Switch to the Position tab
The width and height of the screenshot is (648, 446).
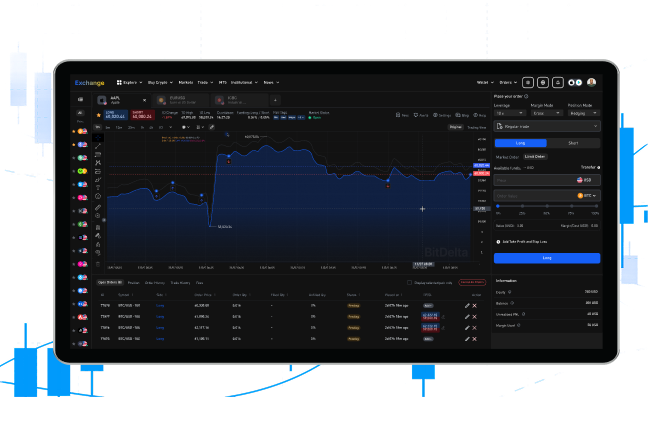click(133, 283)
